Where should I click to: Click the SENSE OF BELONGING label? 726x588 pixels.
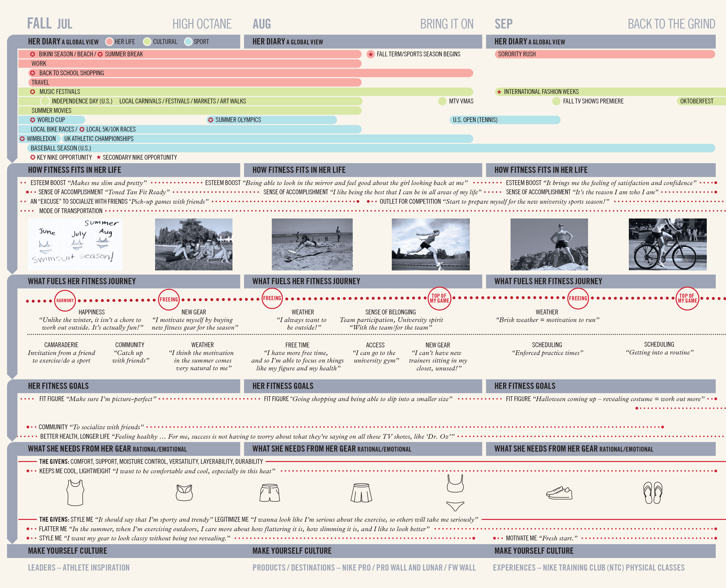point(390,312)
